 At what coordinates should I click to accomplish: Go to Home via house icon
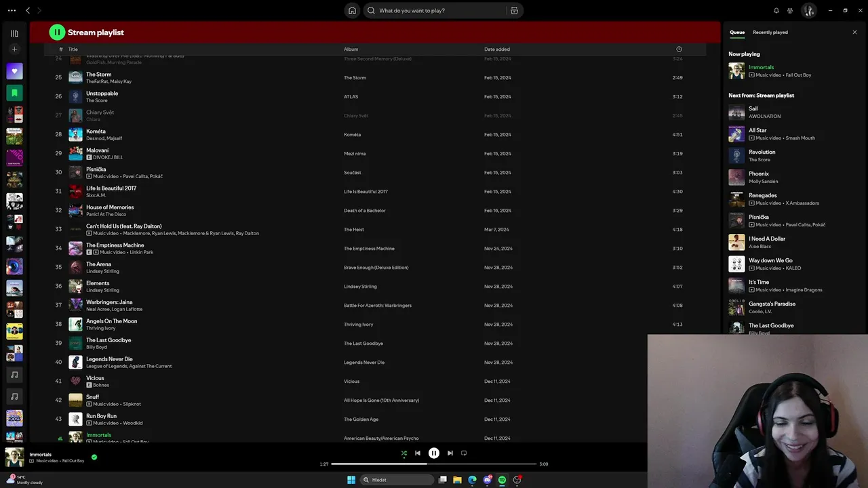352,10
